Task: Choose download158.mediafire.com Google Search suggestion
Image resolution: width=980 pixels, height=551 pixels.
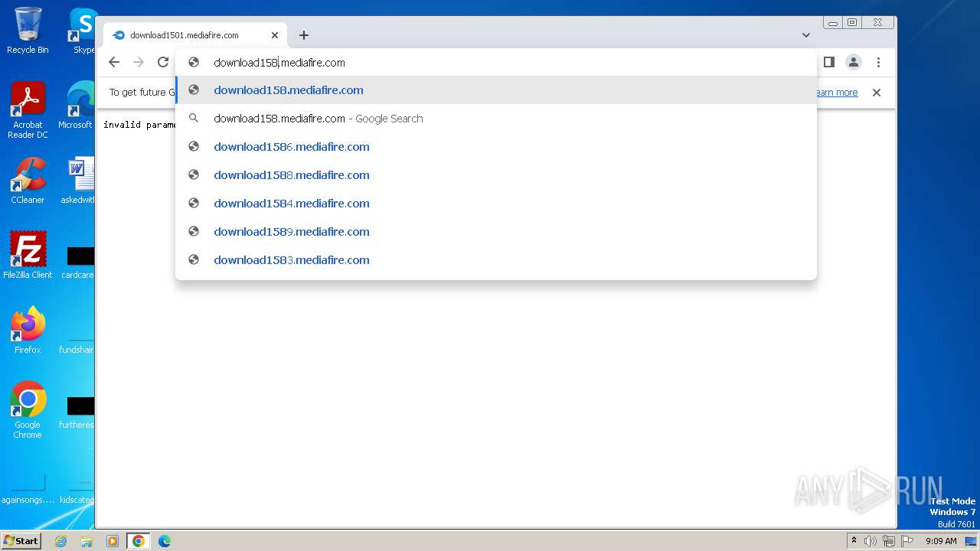Action: 496,119
